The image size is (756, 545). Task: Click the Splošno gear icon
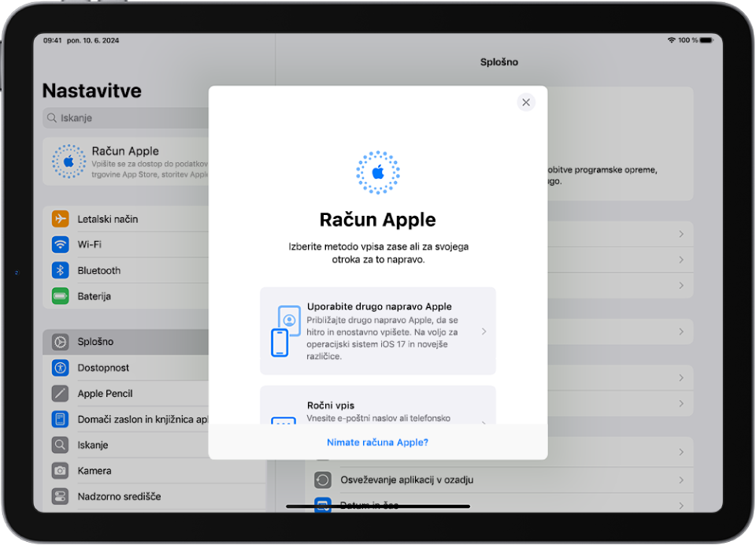61,342
